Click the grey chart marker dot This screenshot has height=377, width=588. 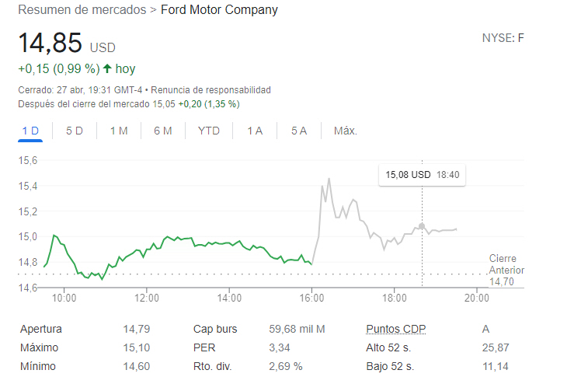[x=422, y=226]
